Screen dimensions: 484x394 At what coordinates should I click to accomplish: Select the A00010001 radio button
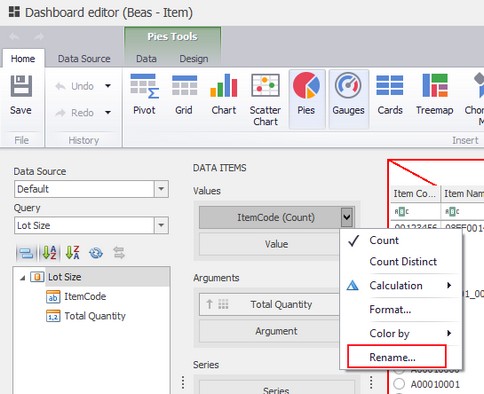(x=399, y=384)
